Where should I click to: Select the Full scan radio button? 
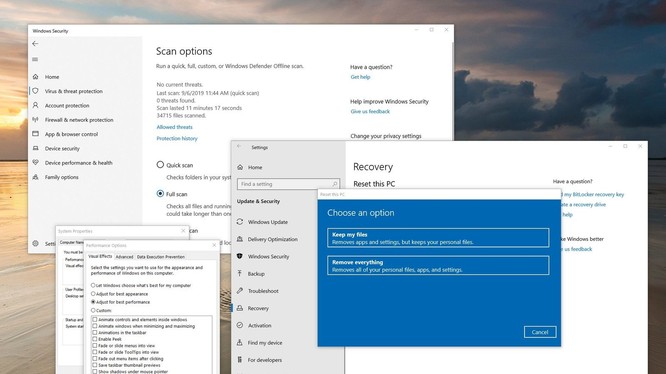coord(160,194)
